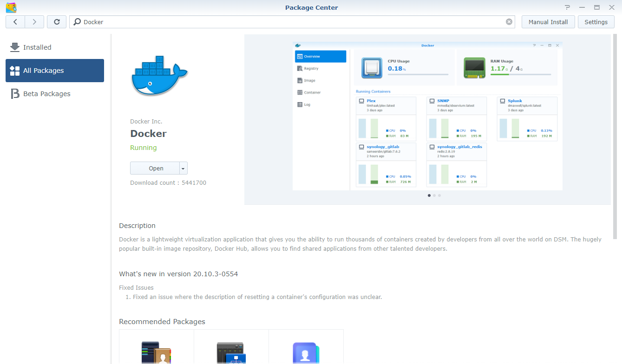Click the Download count : 5441700 text
Image resolution: width=622 pixels, height=364 pixels.
pyautogui.click(x=168, y=183)
